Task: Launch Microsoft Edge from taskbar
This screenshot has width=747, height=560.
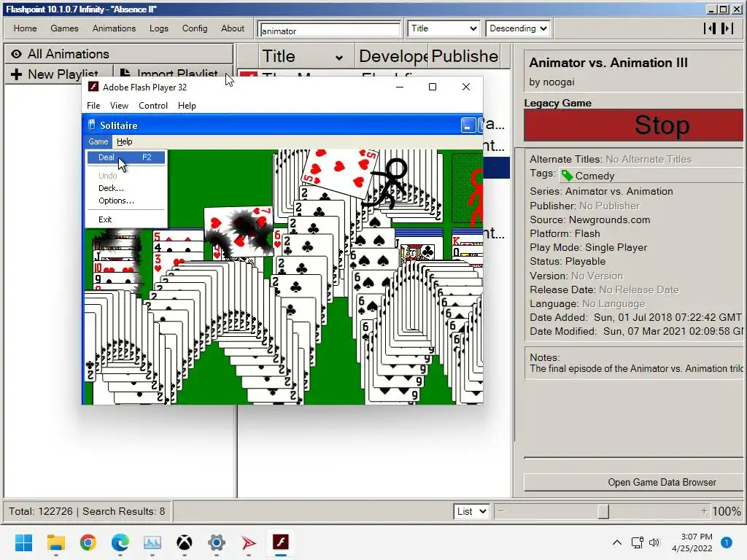Action: pos(120,542)
